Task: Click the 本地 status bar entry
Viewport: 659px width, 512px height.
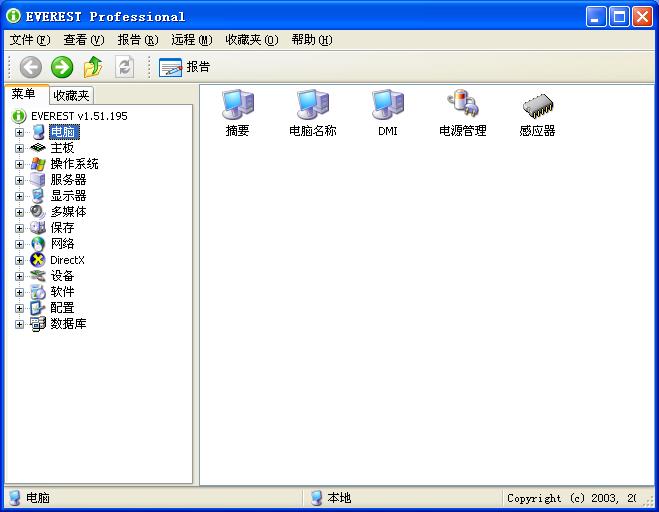Action: (331, 498)
